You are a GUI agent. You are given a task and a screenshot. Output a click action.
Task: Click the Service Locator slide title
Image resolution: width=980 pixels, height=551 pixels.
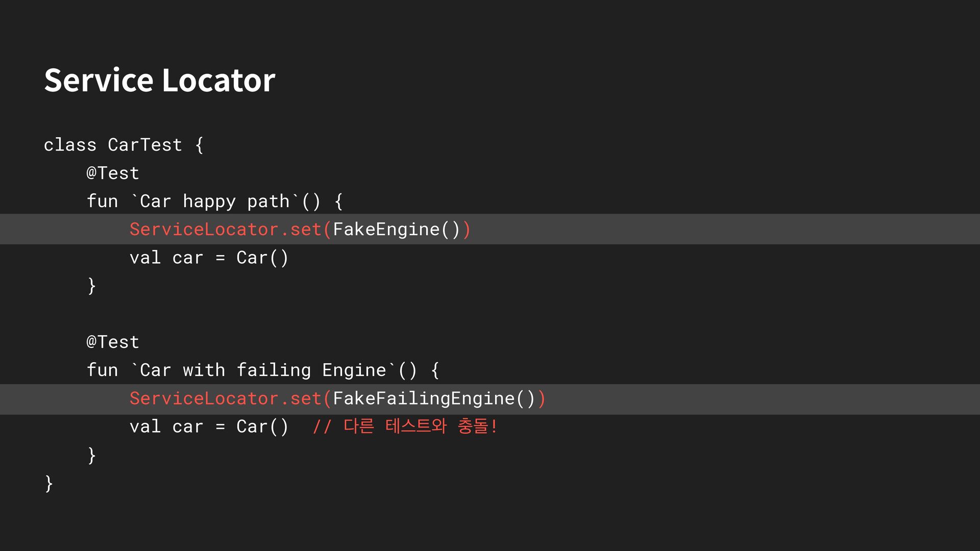pos(159,80)
